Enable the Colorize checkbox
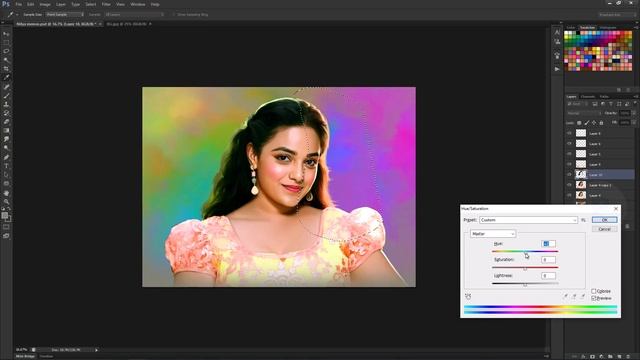 coord(593,291)
